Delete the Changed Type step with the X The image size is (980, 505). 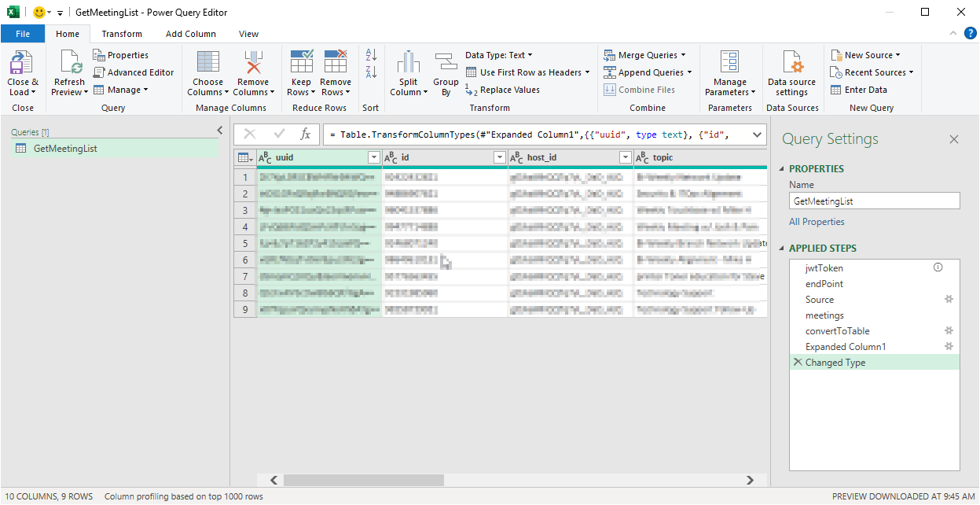[798, 363]
